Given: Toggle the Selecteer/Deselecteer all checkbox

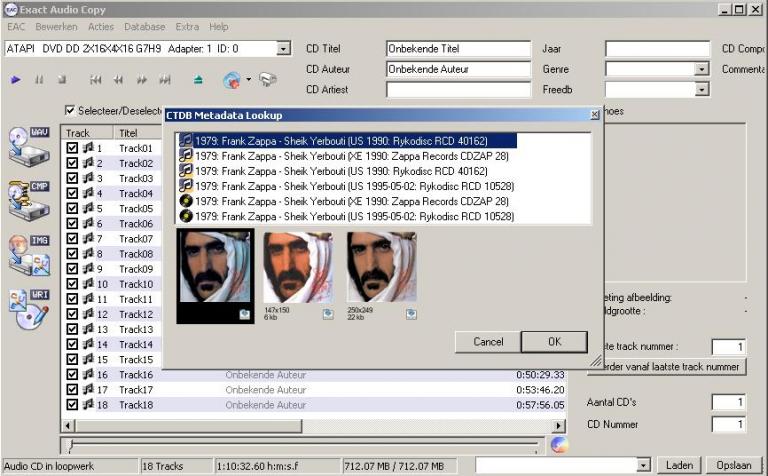Looking at the screenshot, I should (70, 110).
